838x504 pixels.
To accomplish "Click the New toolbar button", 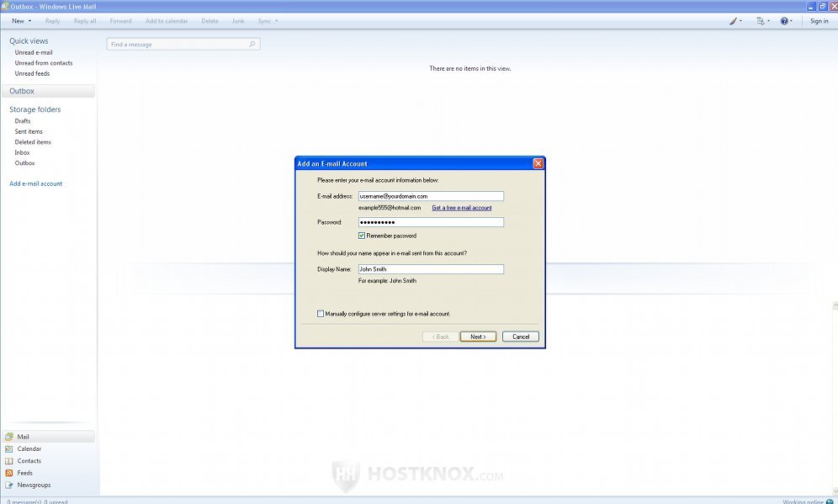I will [x=19, y=21].
